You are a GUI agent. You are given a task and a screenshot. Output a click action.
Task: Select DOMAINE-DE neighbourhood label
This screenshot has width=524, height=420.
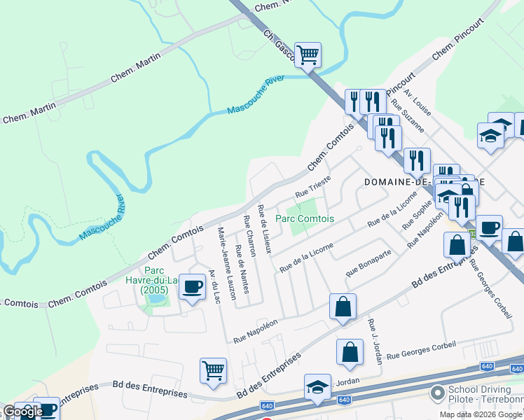398,182
